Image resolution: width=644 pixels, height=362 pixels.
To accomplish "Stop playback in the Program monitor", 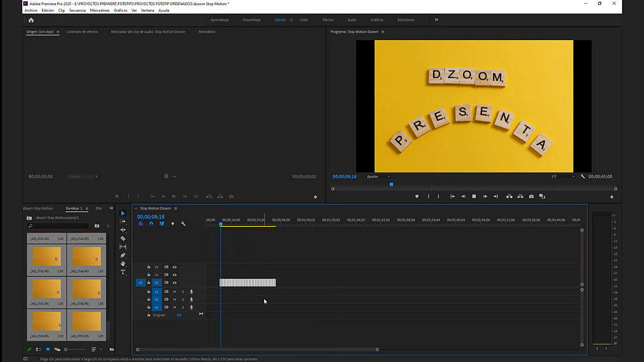I will click(474, 197).
